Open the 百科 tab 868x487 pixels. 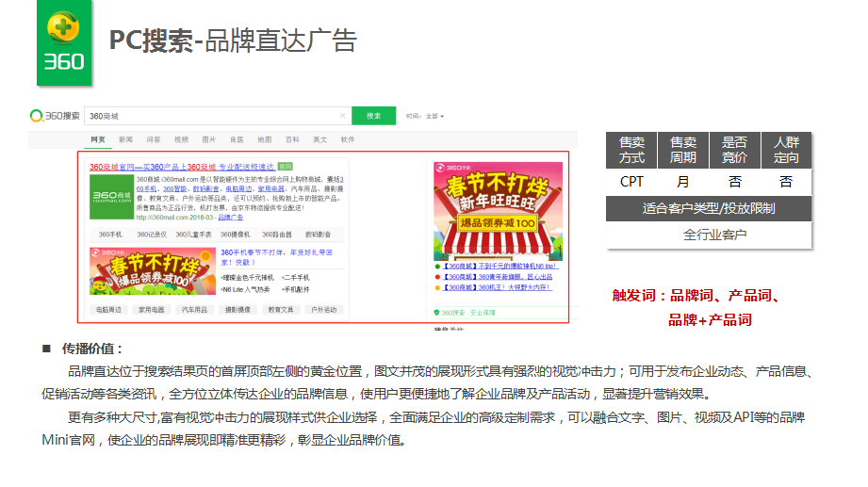[292, 139]
